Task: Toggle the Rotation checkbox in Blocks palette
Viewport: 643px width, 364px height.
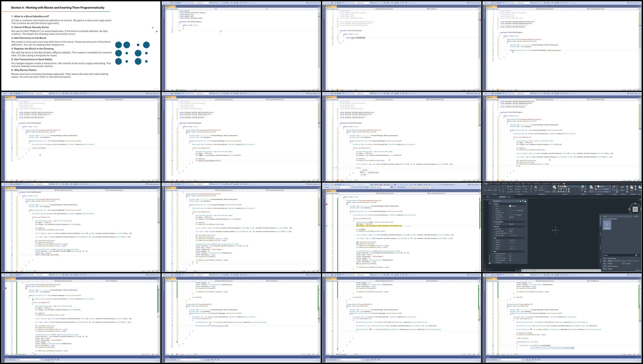Action: pyautogui.click(x=604, y=264)
